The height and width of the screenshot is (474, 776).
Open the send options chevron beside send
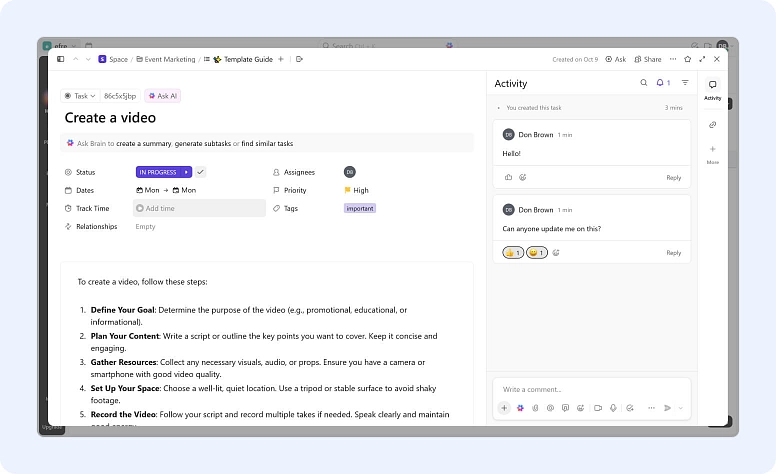[x=681, y=408]
